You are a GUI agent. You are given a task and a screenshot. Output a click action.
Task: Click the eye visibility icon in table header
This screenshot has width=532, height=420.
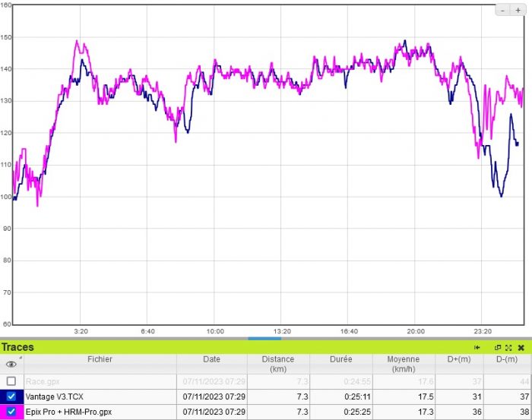tap(11, 364)
